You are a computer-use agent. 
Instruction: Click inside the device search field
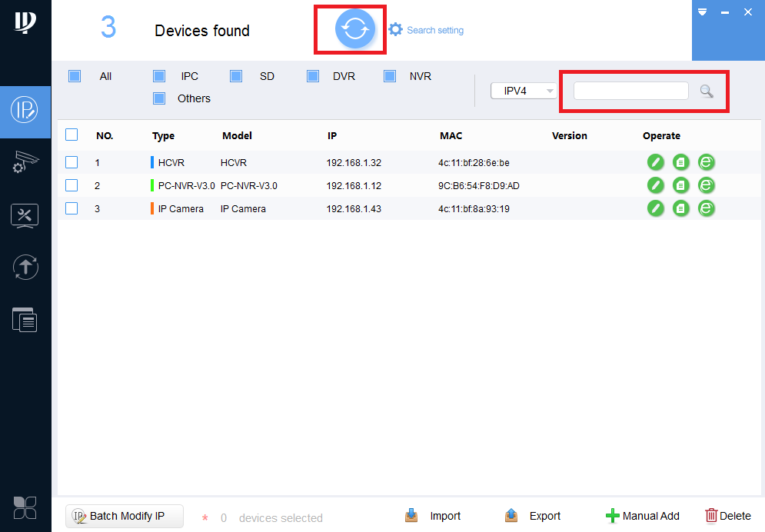point(630,91)
